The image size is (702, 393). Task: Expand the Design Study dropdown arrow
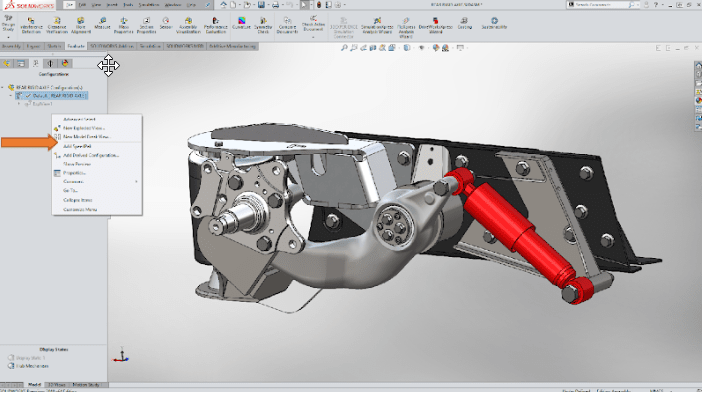[x=8, y=37]
